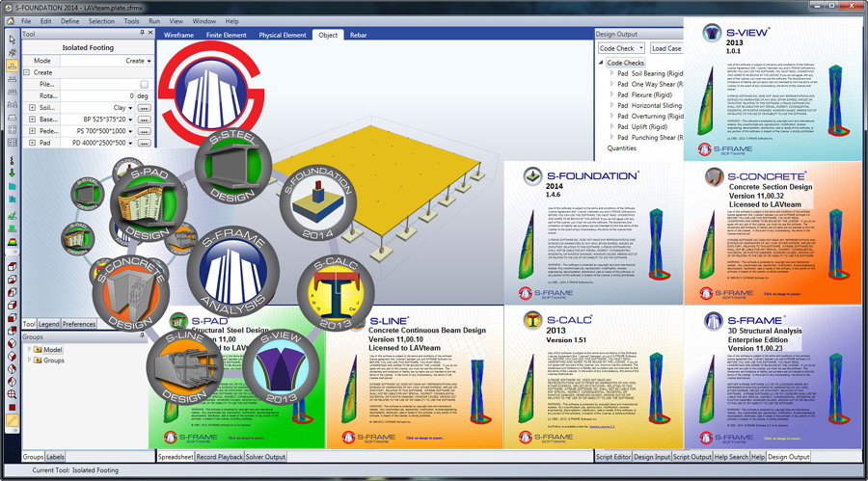Click the S-CALC 2013 round badge
868x481 pixels.
[336, 292]
